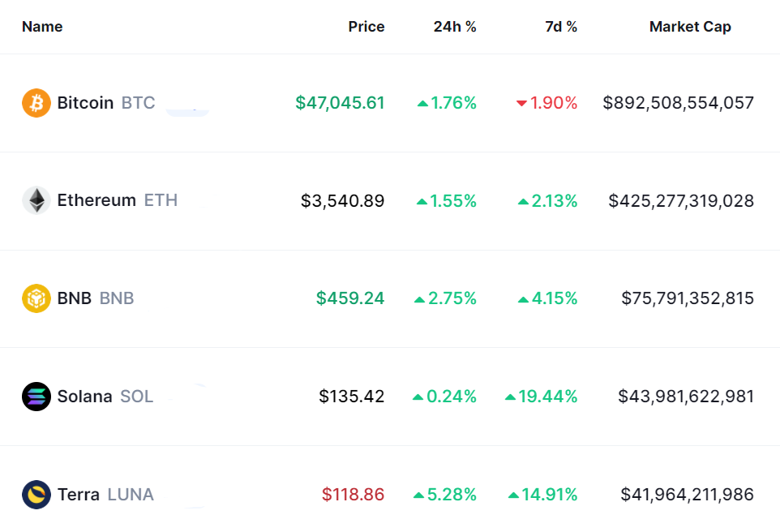Sort by the Market Cap header
This screenshot has height=532, width=780.
click(690, 27)
